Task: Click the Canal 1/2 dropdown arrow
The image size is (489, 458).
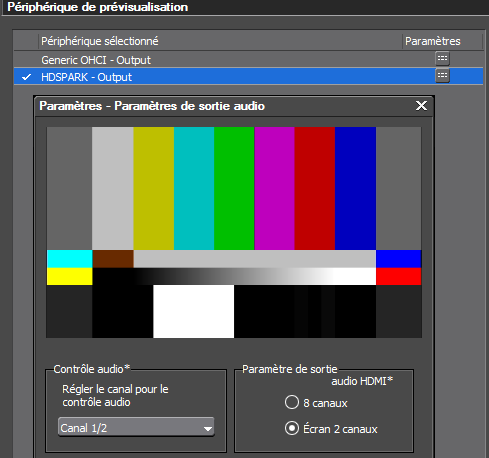Action: (208, 429)
